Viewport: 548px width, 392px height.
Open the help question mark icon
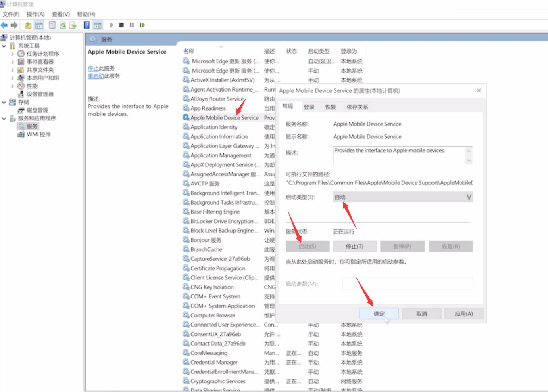87,25
